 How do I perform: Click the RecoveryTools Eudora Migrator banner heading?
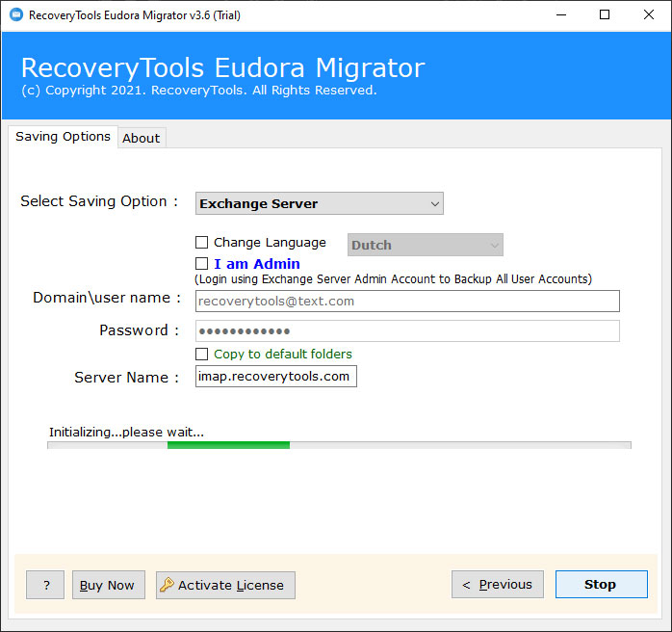click(222, 67)
